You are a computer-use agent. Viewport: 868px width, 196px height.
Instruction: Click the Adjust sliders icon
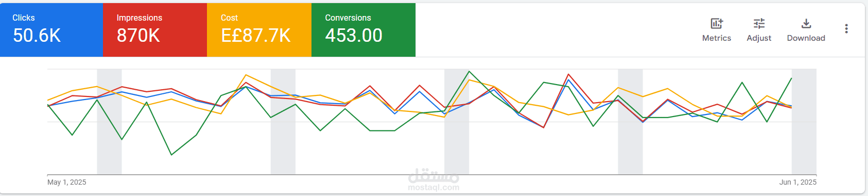(759, 23)
